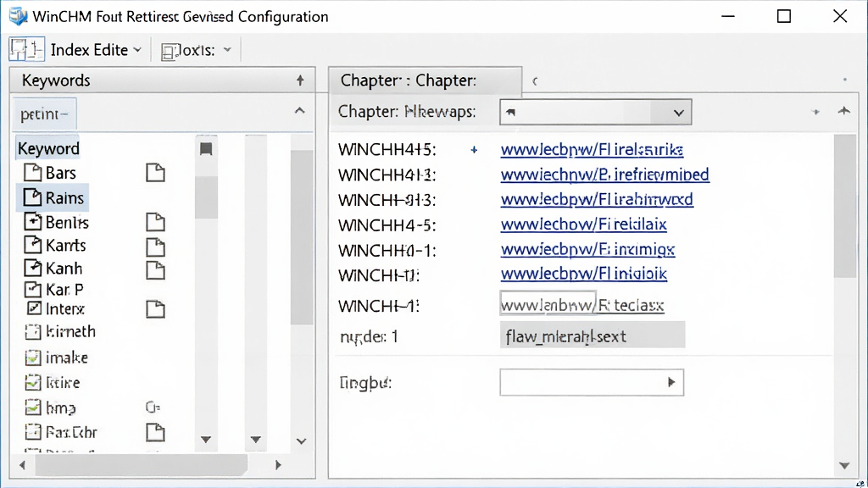Click the Chapter panel vertical scrollbar thumb

(x=845, y=207)
